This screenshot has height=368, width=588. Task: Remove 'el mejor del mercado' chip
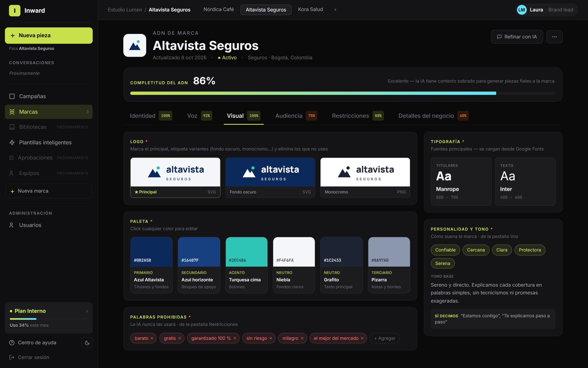[362, 338]
